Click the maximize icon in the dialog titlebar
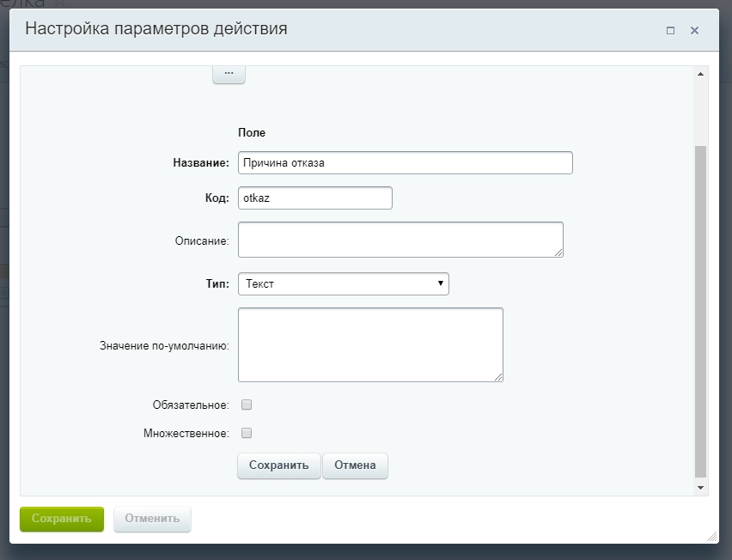This screenshot has height=560, width=732. (672, 30)
